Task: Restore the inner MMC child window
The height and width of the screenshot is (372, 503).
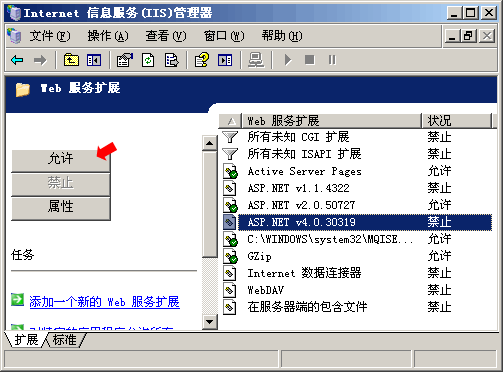Action: tap(469, 36)
